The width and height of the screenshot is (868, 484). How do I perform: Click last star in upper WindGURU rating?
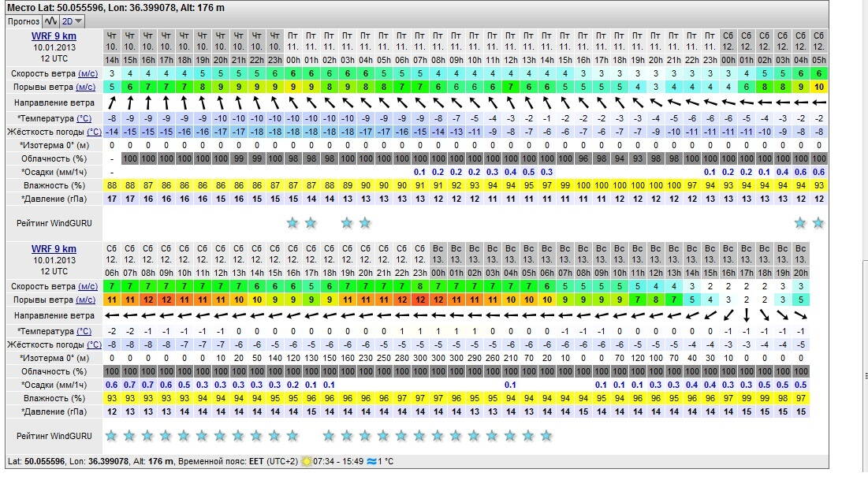click(x=818, y=223)
